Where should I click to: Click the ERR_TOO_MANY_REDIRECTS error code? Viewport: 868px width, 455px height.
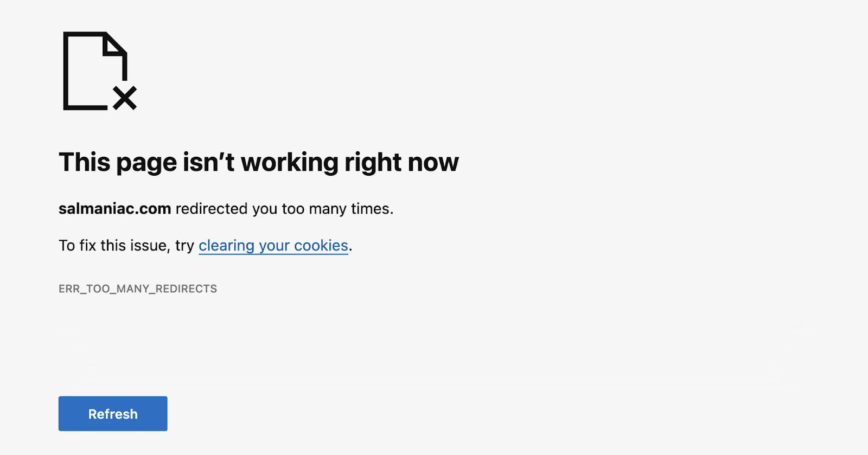click(138, 289)
